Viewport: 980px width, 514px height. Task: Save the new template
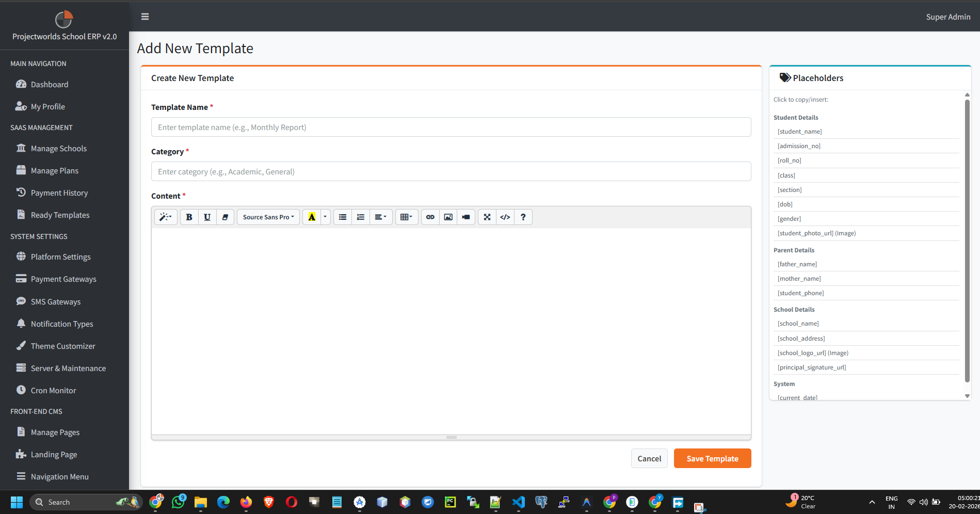click(712, 458)
